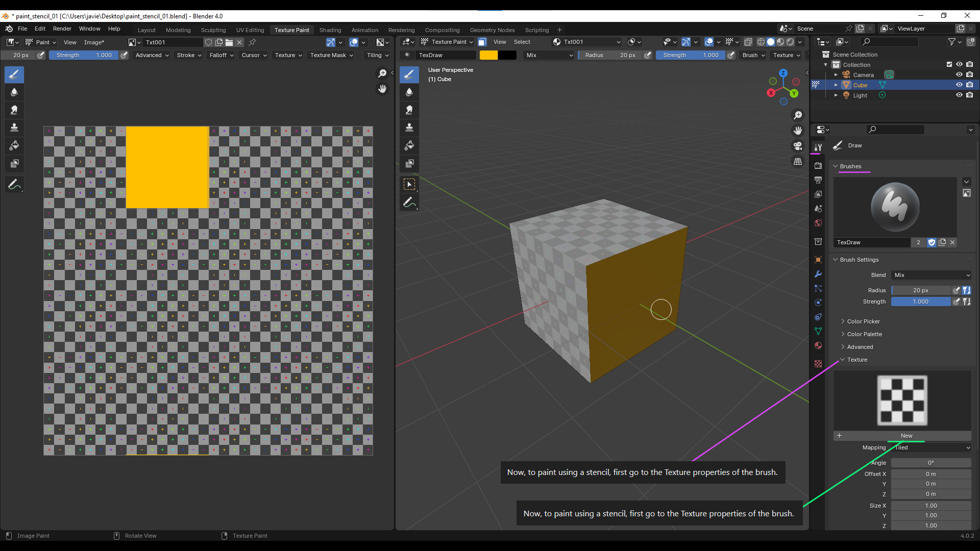Open the Render properties tab
Viewport: 980px width, 551px height.
[818, 166]
